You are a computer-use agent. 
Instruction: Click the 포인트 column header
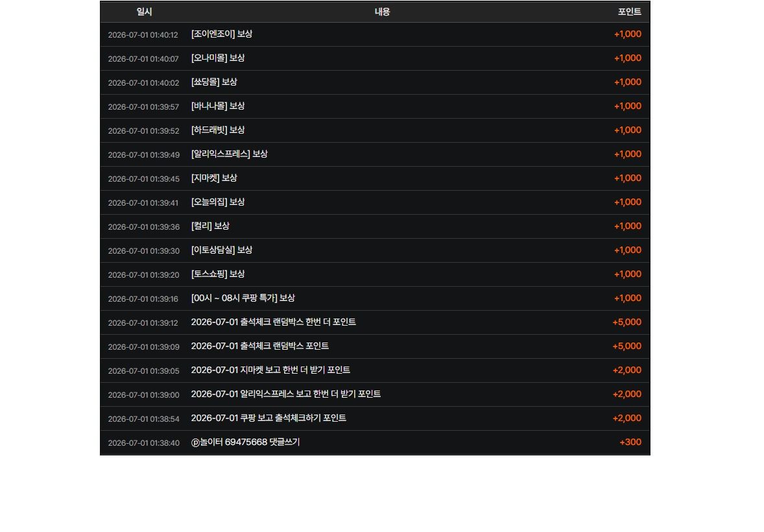(630, 12)
